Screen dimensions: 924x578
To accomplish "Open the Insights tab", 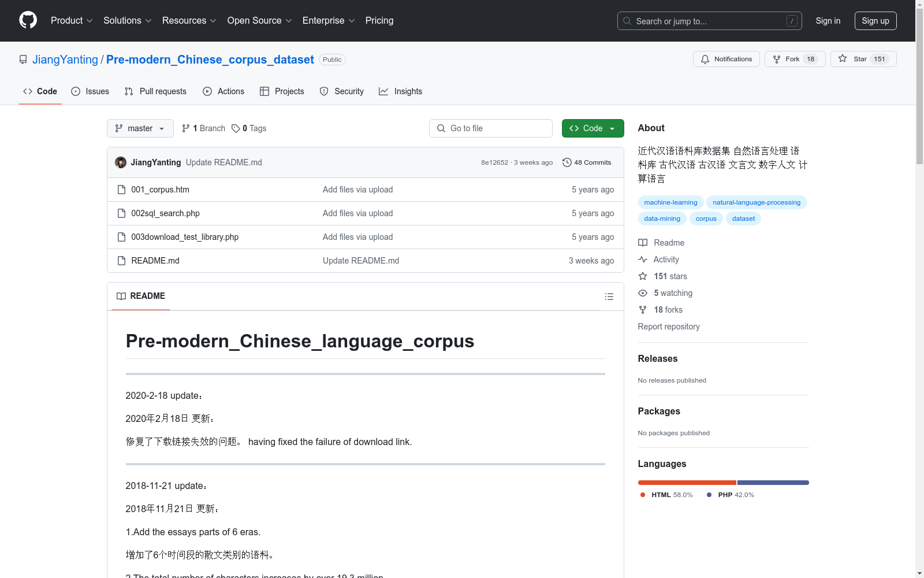I will [x=400, y=91].
